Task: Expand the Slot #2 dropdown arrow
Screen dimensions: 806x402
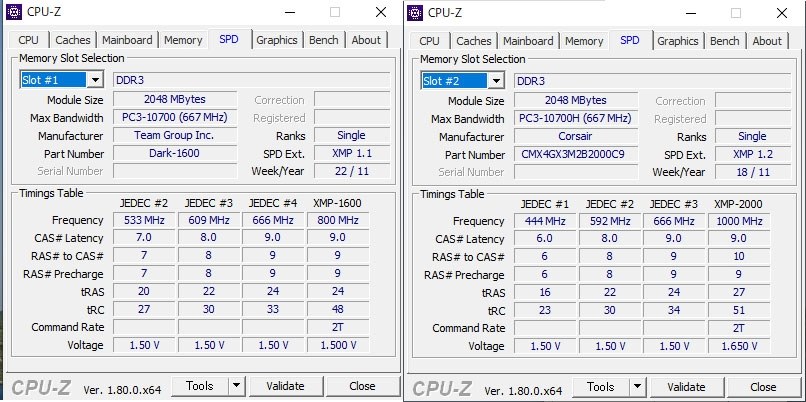Action: click(496, 81)
